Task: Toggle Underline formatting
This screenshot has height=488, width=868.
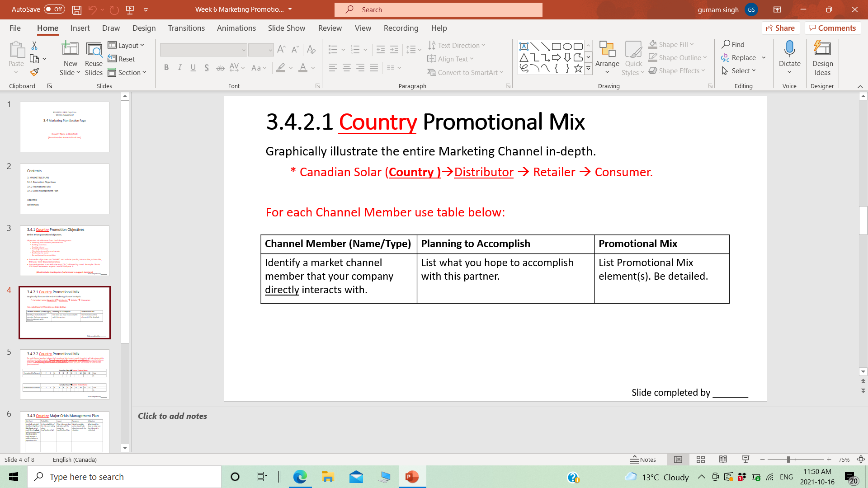Action: (x=193, y=68)
